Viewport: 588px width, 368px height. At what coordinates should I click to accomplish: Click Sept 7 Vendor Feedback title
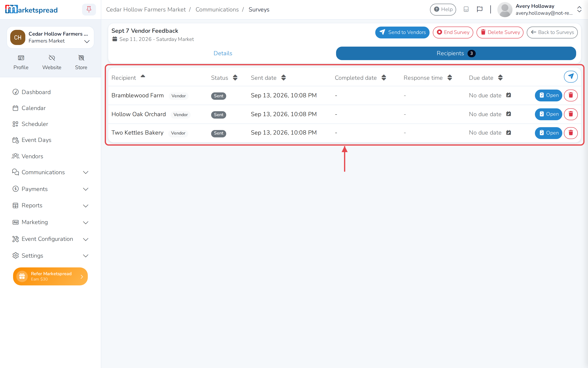(145, 31)
